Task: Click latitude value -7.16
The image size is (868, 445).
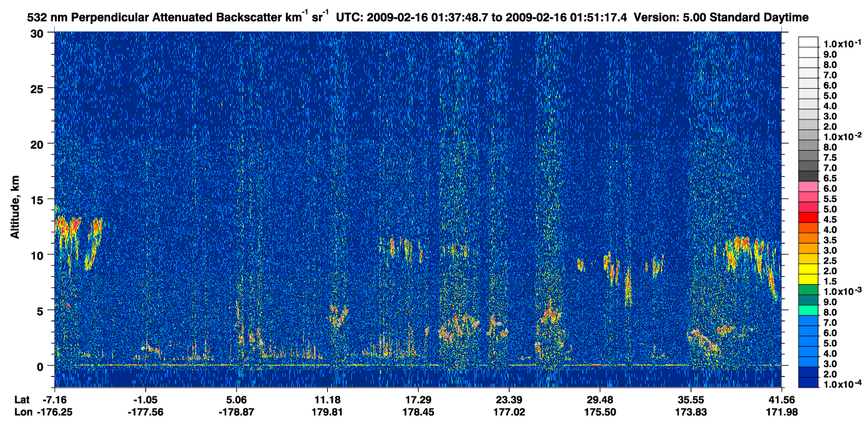Action: 55,400
